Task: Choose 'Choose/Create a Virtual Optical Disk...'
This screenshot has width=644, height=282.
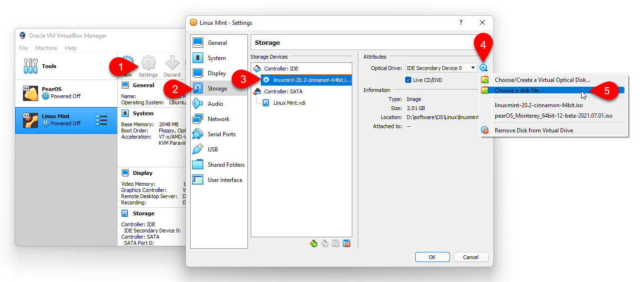Action: coord(553,80)
